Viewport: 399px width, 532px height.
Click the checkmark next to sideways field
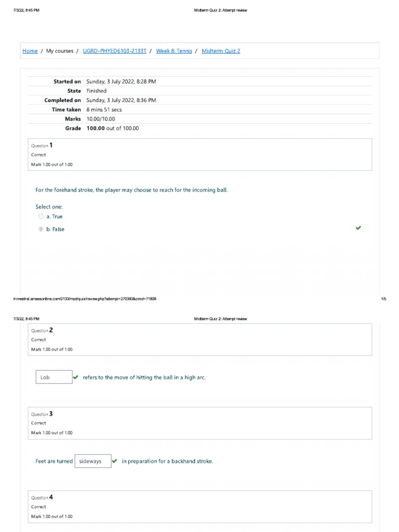coord(115,461)
